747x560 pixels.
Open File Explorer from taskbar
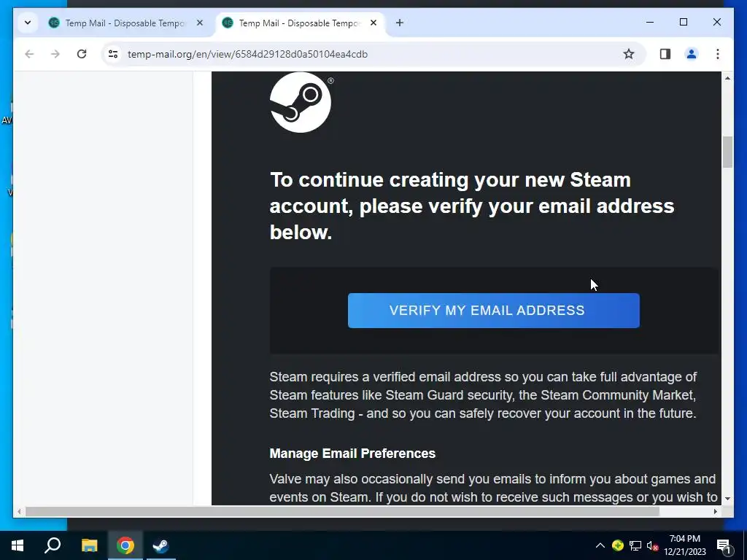point(89,545)
